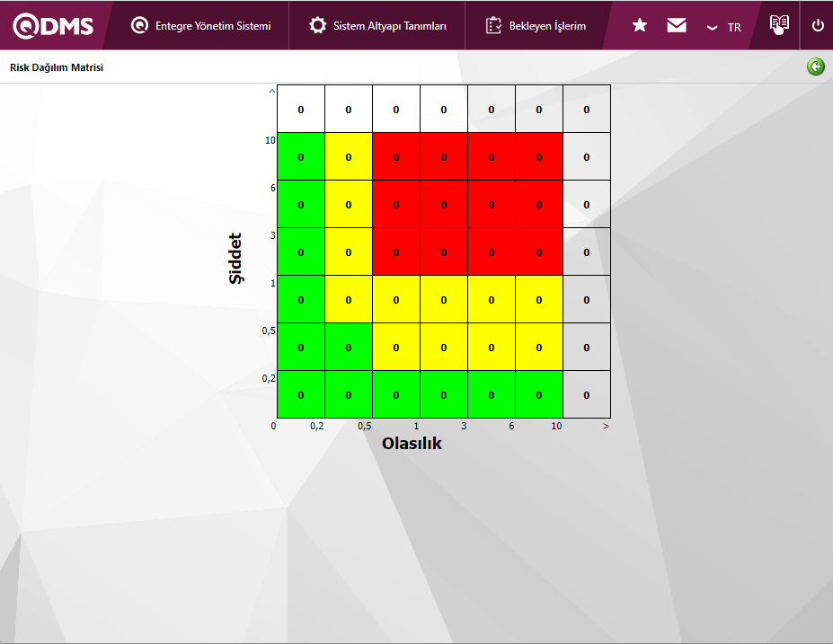Click green cell in bottom row, probability 10 column
Image resolution: width=833 pixels, height=644 pixels.
coord(539,394)
